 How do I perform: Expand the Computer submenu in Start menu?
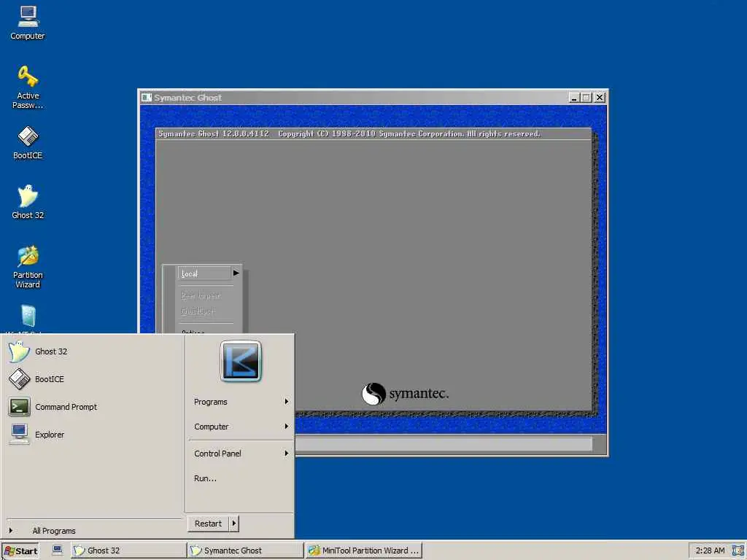241,427
